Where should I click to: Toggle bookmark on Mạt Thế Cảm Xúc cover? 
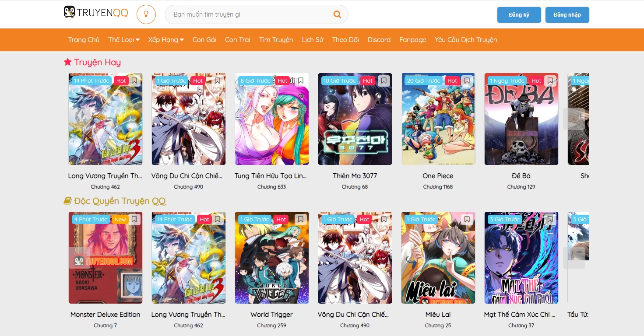[550, 220]
